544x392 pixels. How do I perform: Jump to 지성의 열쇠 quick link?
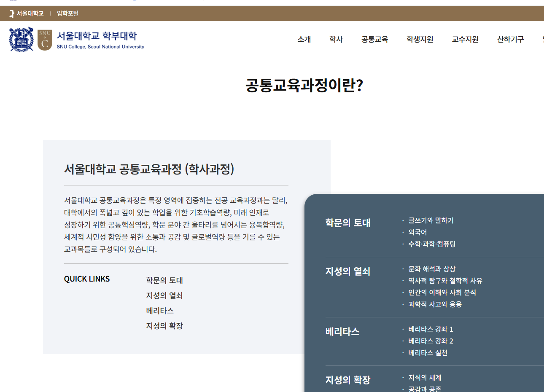pos(164,295)
